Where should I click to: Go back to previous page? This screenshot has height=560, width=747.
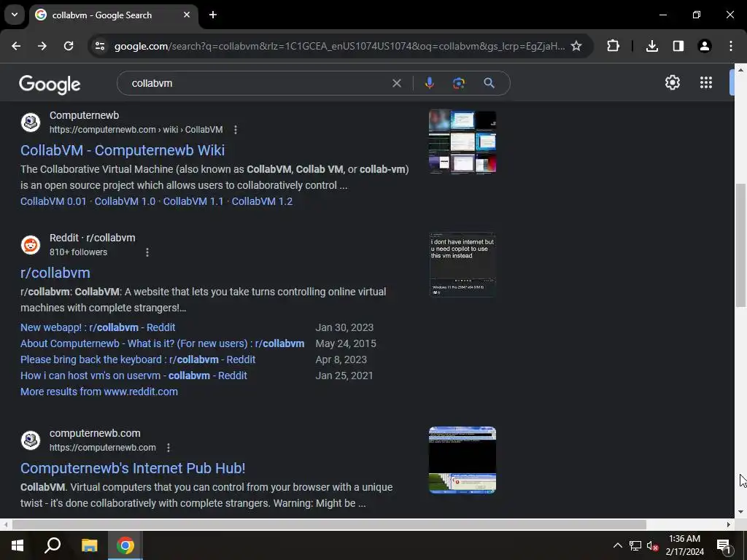pyautogui.click(x=16, y=46)
